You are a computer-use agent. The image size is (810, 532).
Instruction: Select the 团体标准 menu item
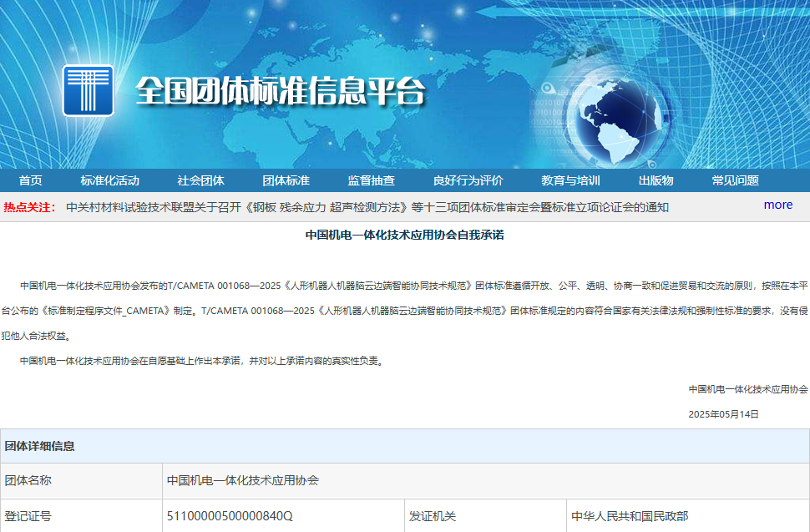point(286,180)
